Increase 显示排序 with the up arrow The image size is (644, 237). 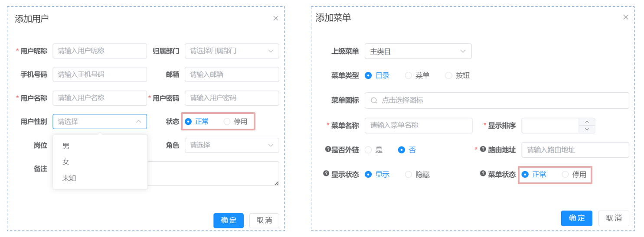(587, 122)
